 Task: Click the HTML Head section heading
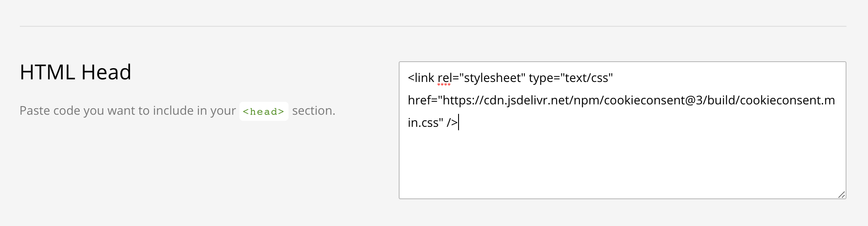pyautogui.click(x=75, y=72)
